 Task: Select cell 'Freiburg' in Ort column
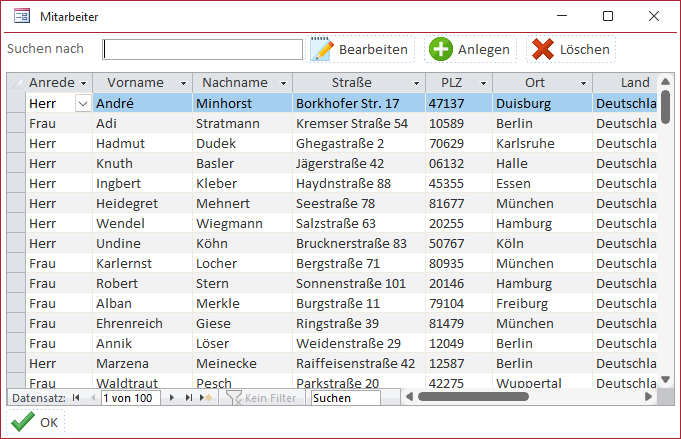(542, 303)
